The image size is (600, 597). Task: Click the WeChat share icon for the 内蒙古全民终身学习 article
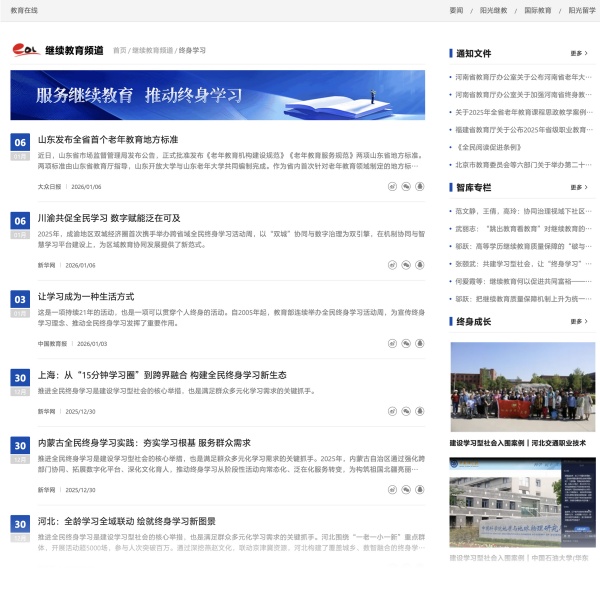click(x=407, y=490)
